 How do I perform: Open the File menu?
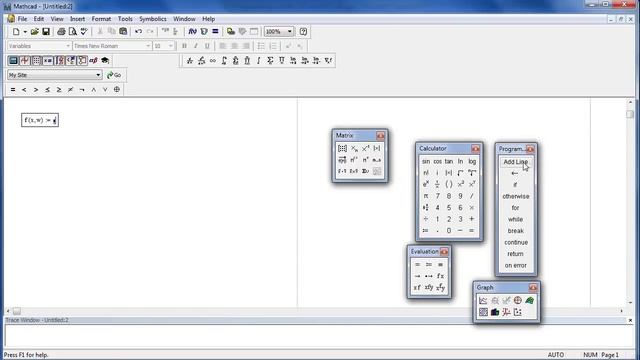tap(22, 19)
